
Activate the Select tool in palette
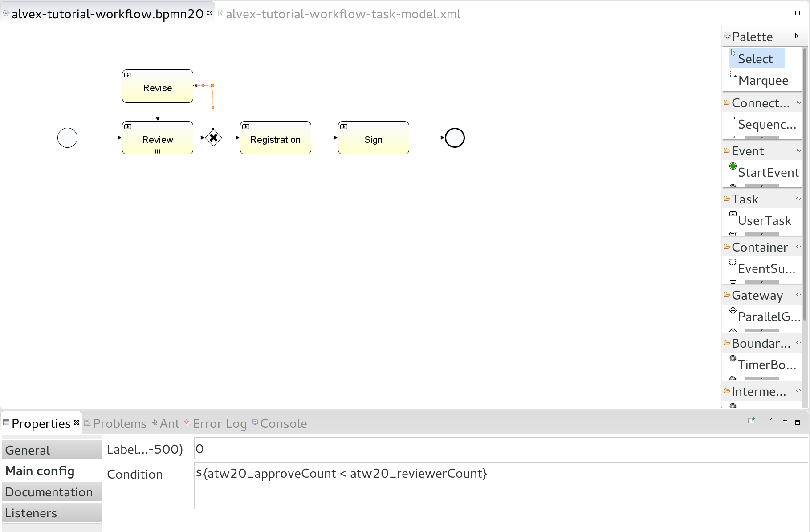tap(755, 59)
